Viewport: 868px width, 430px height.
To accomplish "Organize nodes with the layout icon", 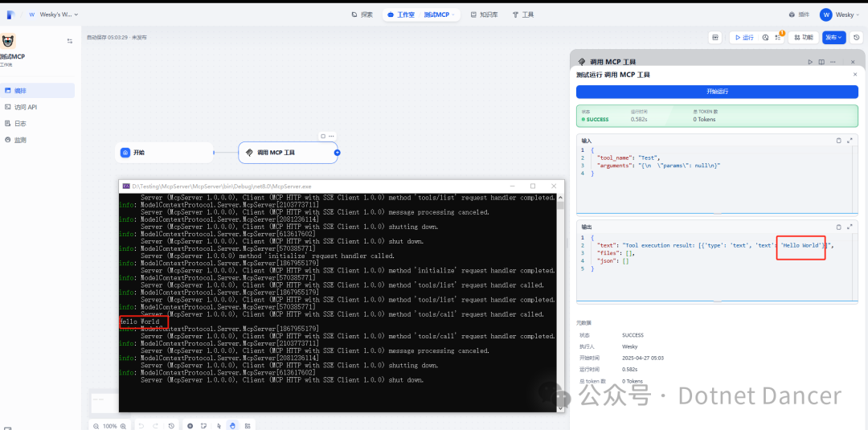I will pos(248,425).
